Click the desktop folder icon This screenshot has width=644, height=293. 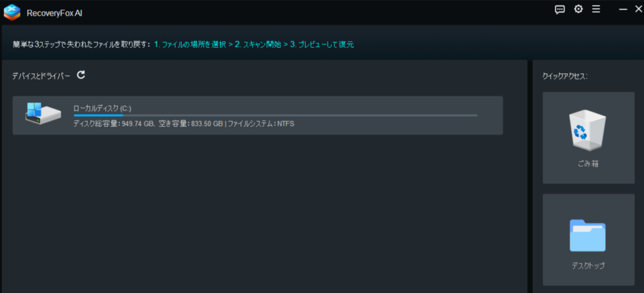click(587, 235)
